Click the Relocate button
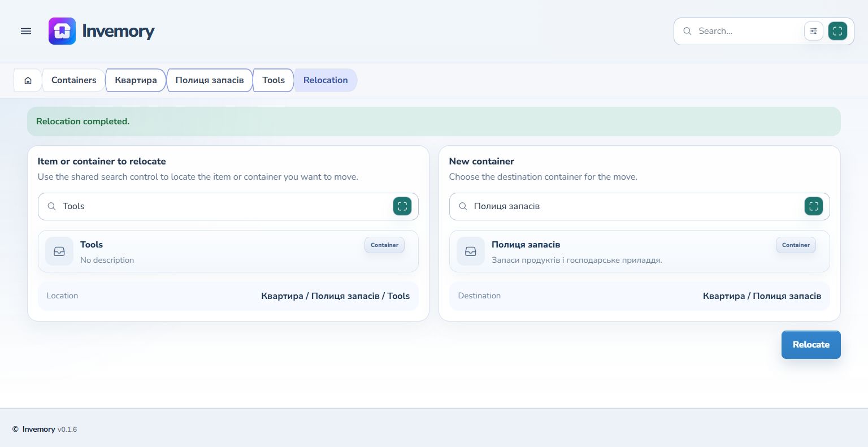This screenshot has height=447, width=868. (811, 345)
